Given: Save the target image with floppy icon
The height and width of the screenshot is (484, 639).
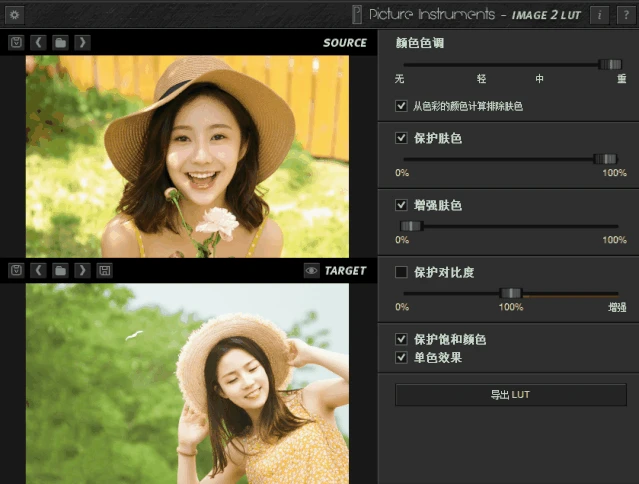Looking at the screenshot, I should 104,270.
